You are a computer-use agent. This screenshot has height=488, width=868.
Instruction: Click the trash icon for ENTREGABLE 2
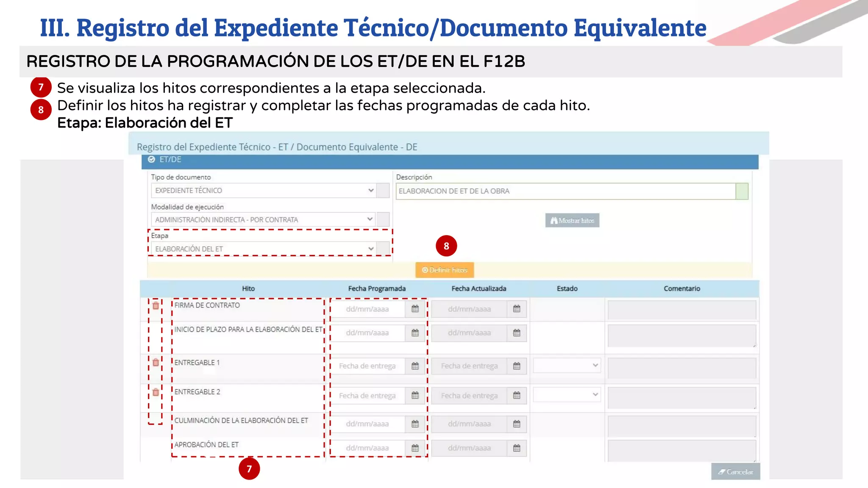point(156,392)
